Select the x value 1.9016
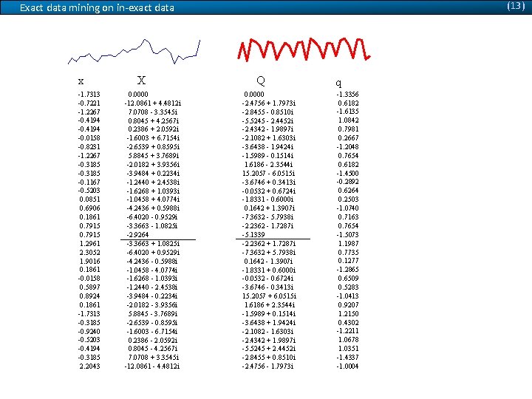The width and height of the screenshot is (532, 399). pos(89,262)
